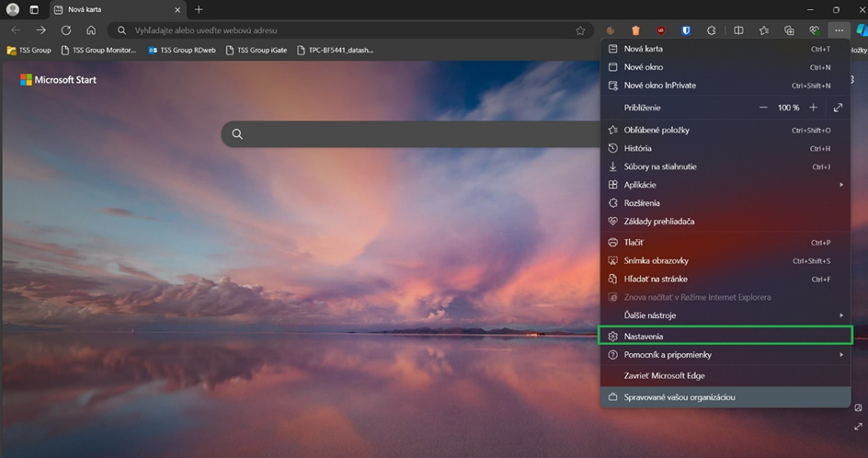The image size is (868, 458).
Task: Click the three-dot Edge menu button
Action: (x=839, y=30)
